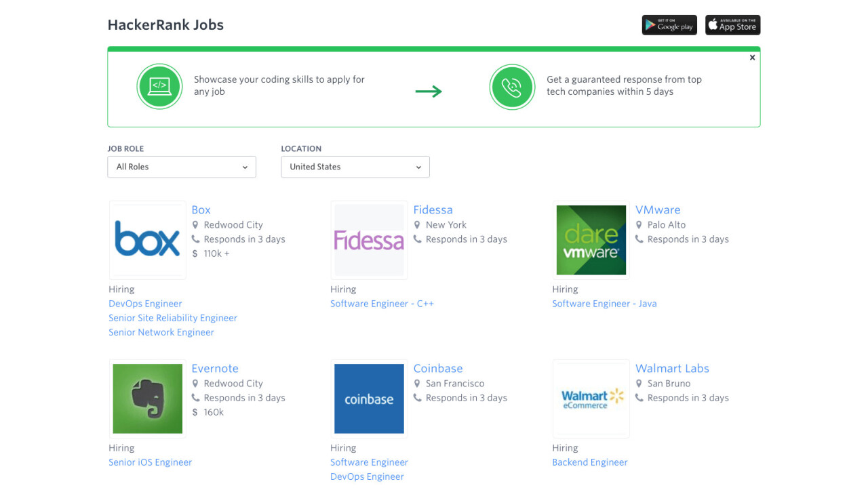The height and width of the screenshot is (488, 868).
Task: Open the Senior Site Reliability Engineer job
Action: [x=173, y=318]
